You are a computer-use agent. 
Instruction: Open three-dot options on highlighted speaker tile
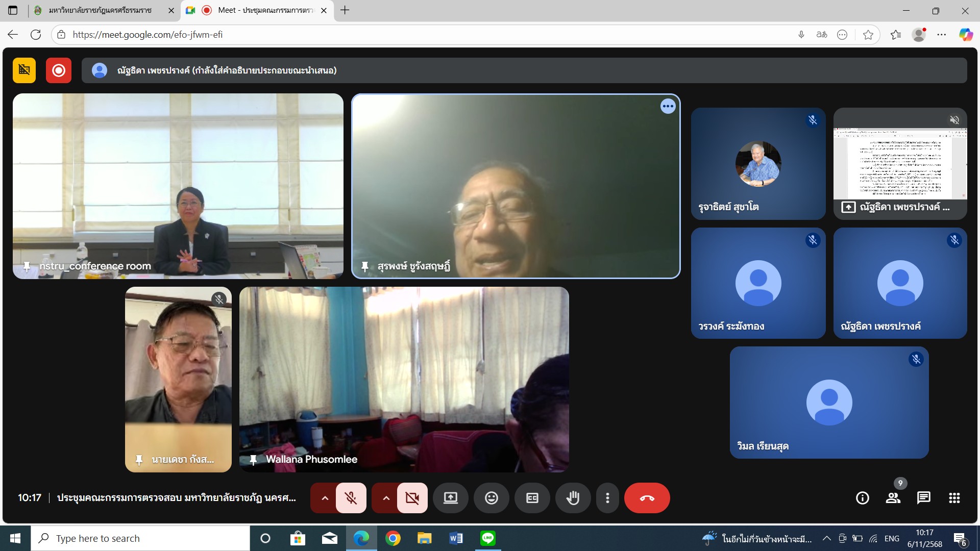668,106
